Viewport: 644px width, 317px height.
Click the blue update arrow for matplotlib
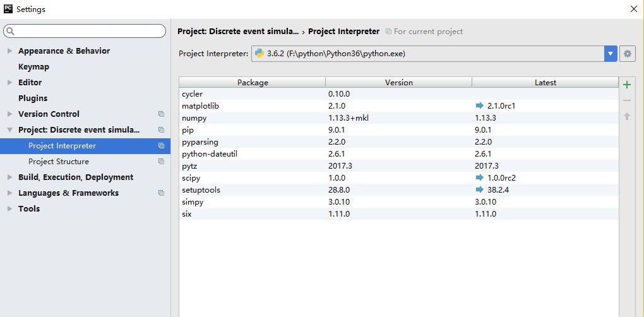point(480,106)
